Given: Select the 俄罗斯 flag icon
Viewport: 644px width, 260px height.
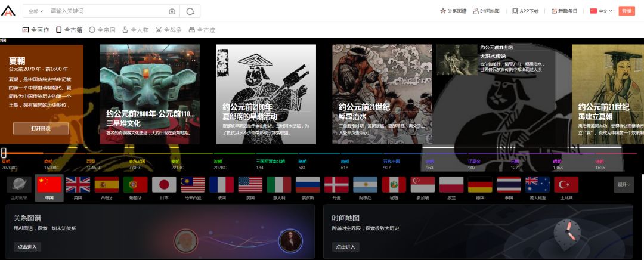Looking at the screenshot, I should pyautogui.click(x=308, y=185).
